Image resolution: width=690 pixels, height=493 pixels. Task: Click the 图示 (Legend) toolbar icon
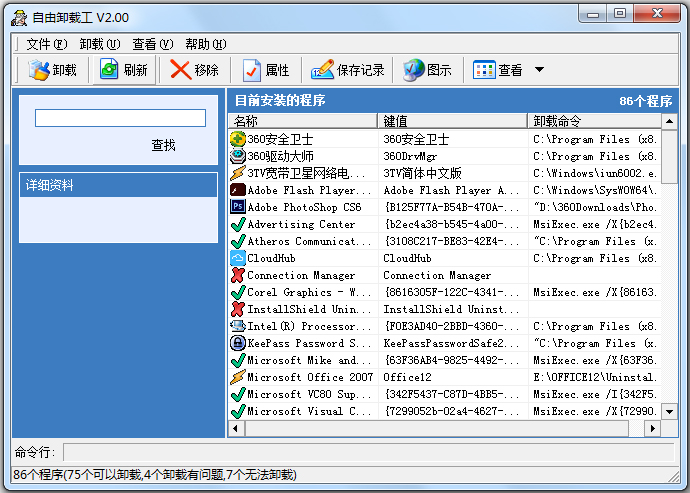(414, 70)
